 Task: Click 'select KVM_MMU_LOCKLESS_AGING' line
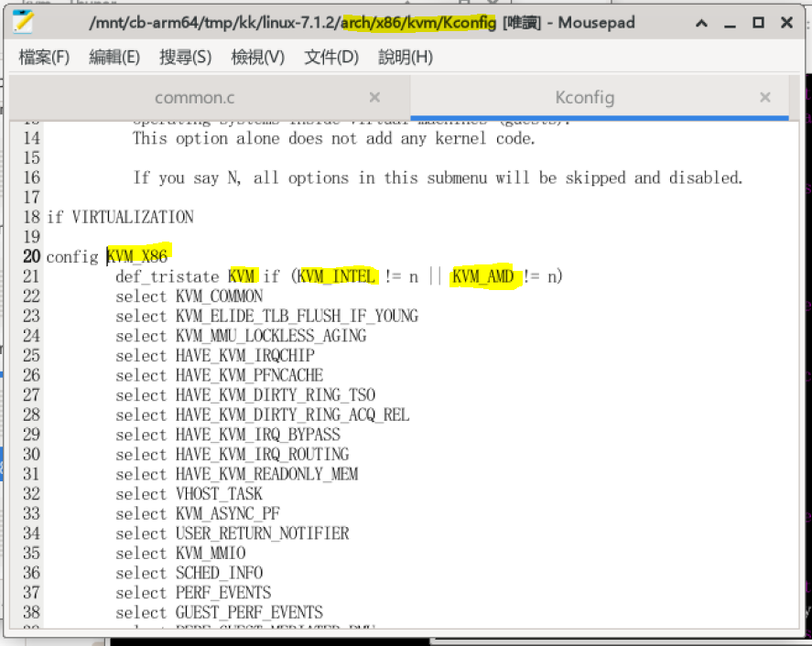coord(241,336)
